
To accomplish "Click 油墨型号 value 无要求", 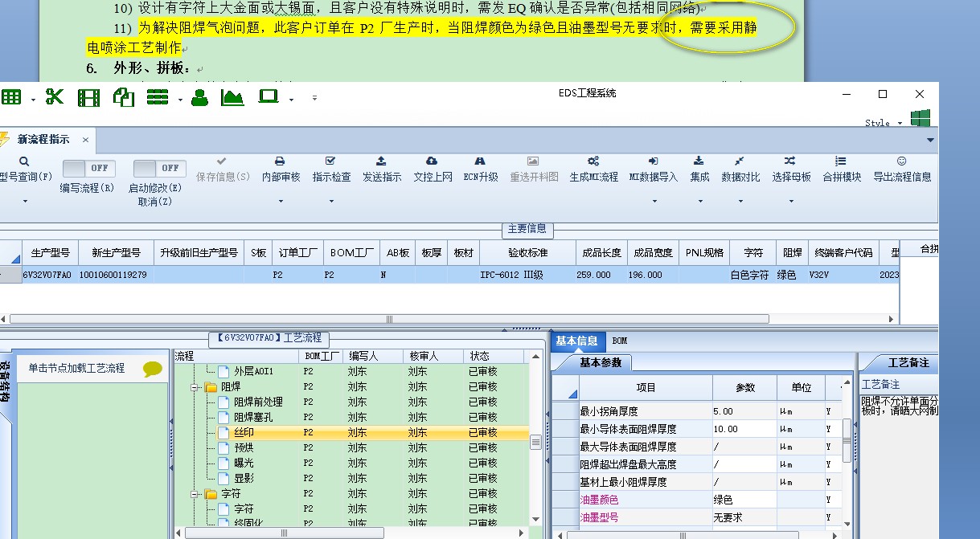I will point(744,517).
